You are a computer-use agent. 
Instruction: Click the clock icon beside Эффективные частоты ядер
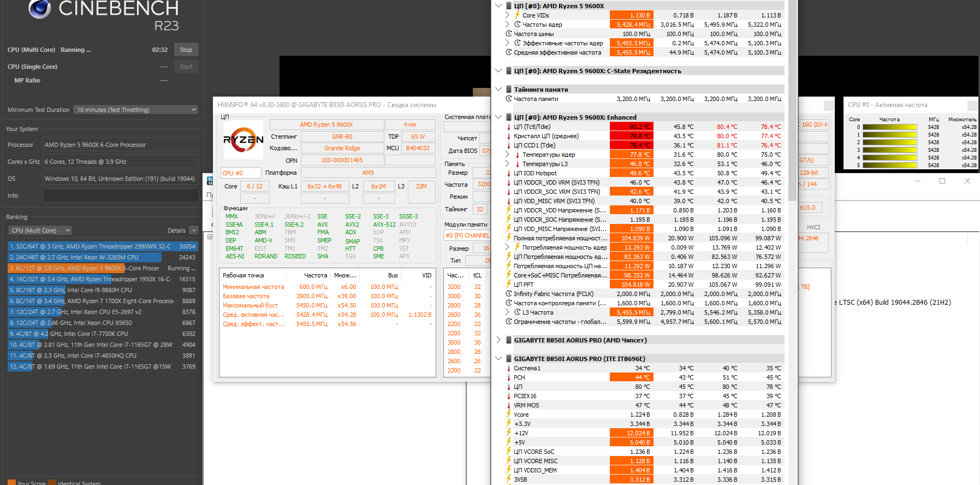pyautogui.click(x=518, y=43)
